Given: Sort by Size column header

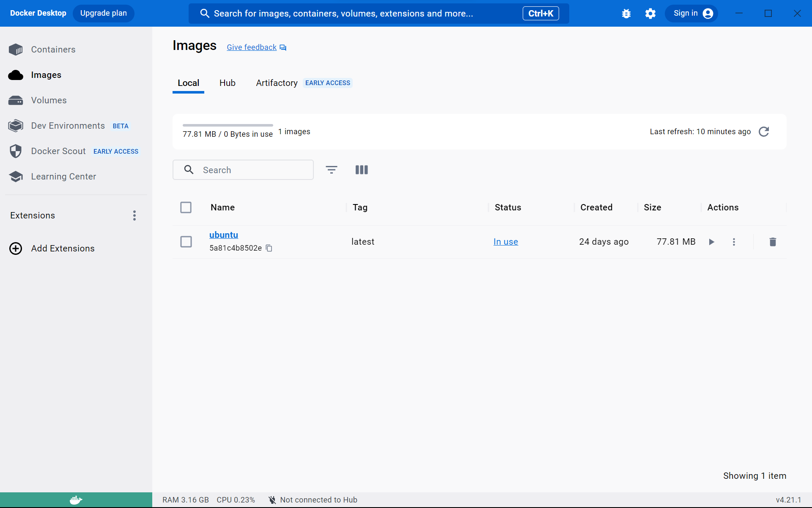Looking at the screenshot, I should tap(653, 207).
